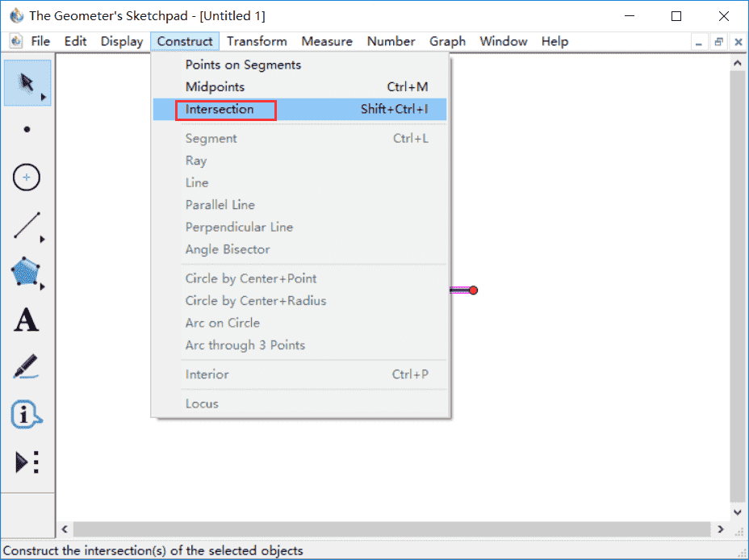Click the vertical scrollbar up arrow

click(x=738, y=63)
